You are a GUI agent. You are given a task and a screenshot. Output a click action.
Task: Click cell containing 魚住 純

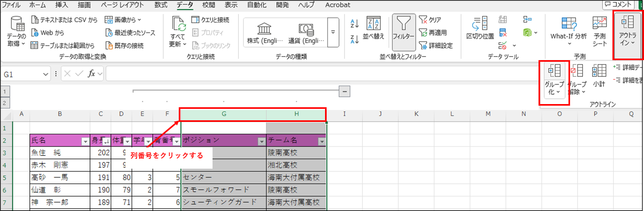click(60, 153)
